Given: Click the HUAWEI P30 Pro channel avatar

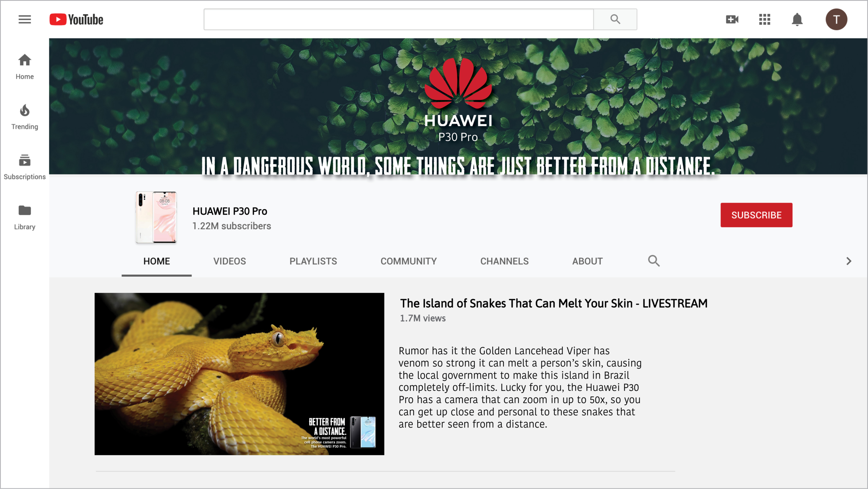Looking at the screenshot, I should [156, 217].
